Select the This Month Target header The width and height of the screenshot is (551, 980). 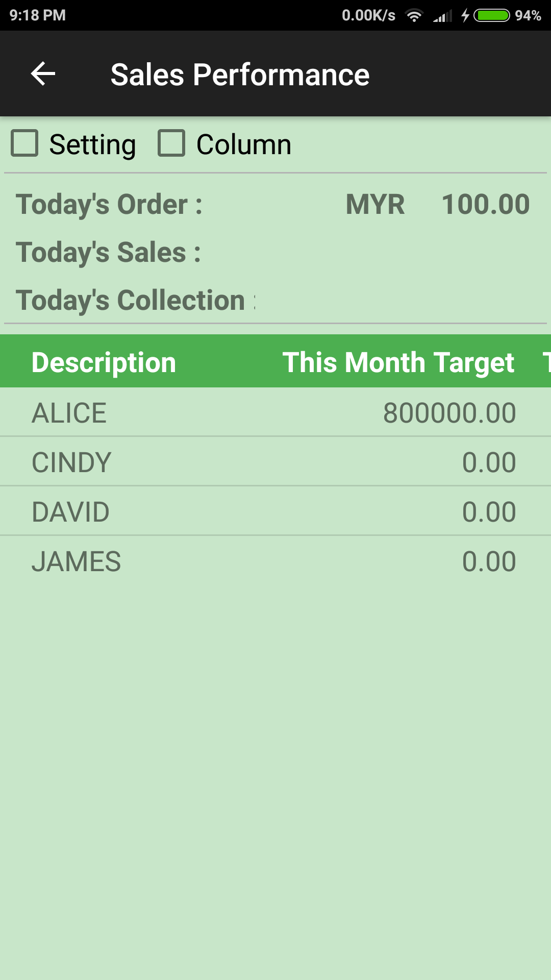398,362
